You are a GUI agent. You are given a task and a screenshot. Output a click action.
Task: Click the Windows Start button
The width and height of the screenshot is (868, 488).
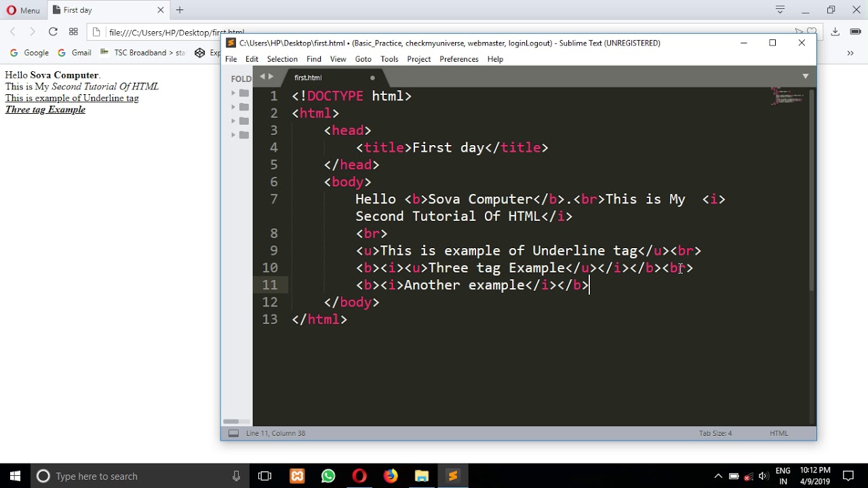click(16, 476)
